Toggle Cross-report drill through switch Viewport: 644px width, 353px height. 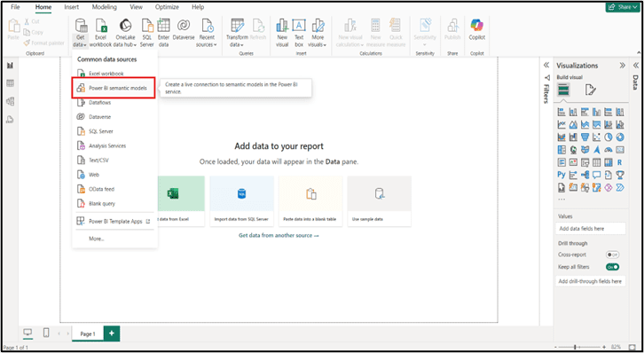[612, 255]
